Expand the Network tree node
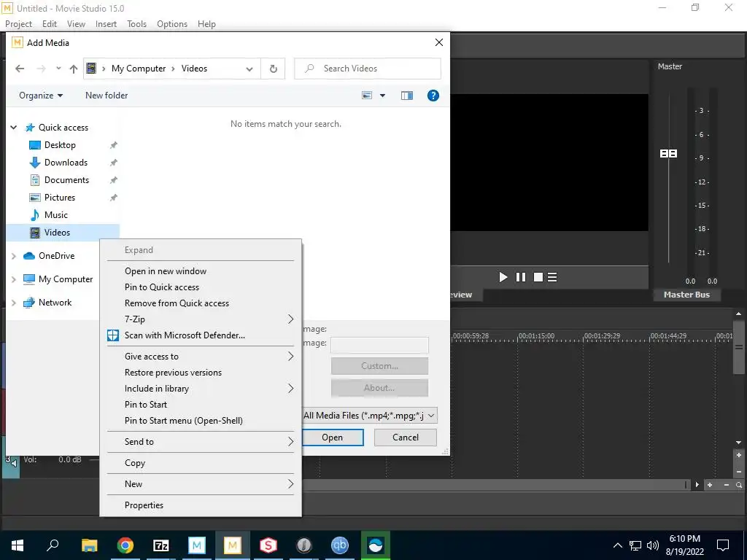The height and width of the screenshot is (560, 747). (x=14, y=303)
